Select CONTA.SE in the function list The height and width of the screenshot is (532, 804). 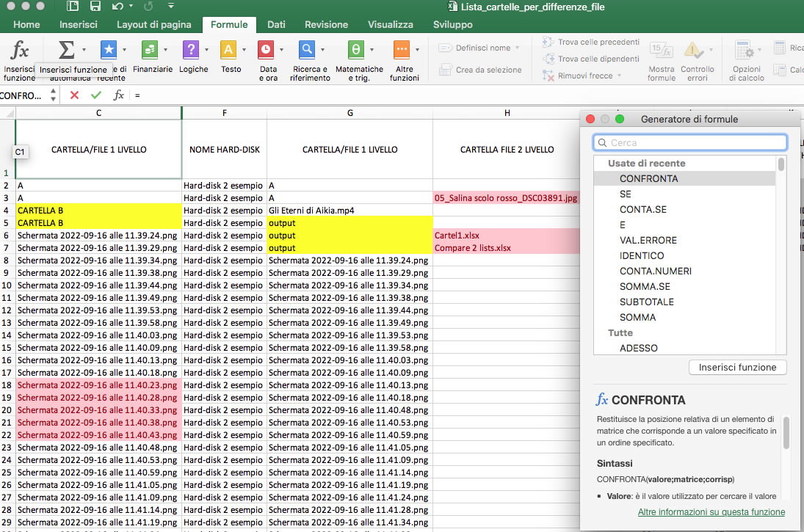pyautogui.click(x=684, y=209)
